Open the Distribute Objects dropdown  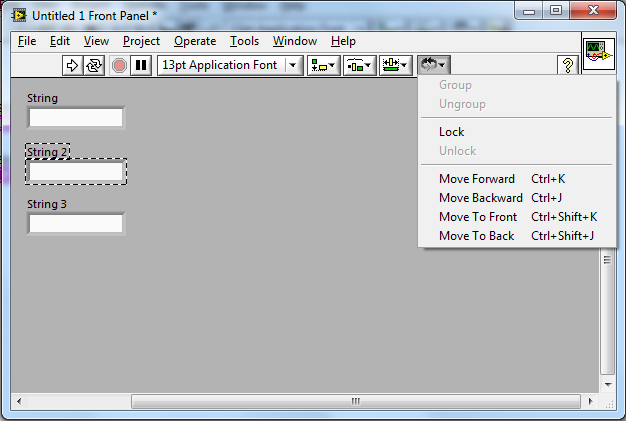(x=358, y=65)
